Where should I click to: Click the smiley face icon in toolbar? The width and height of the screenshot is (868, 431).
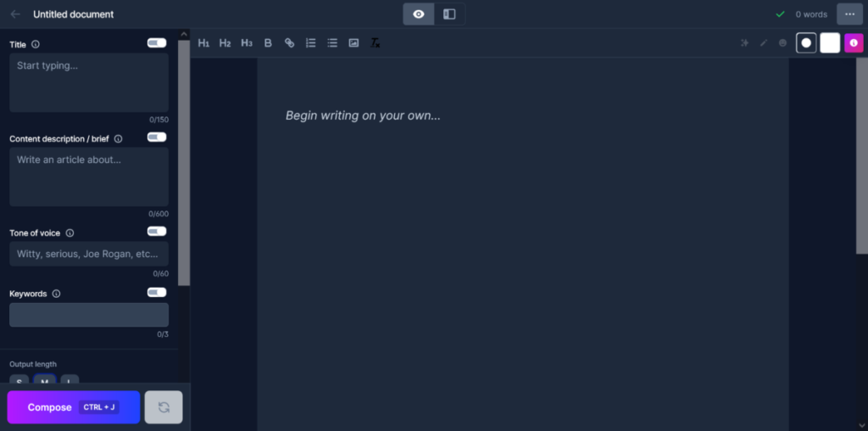pyautogui.click(x=782, y=42)
